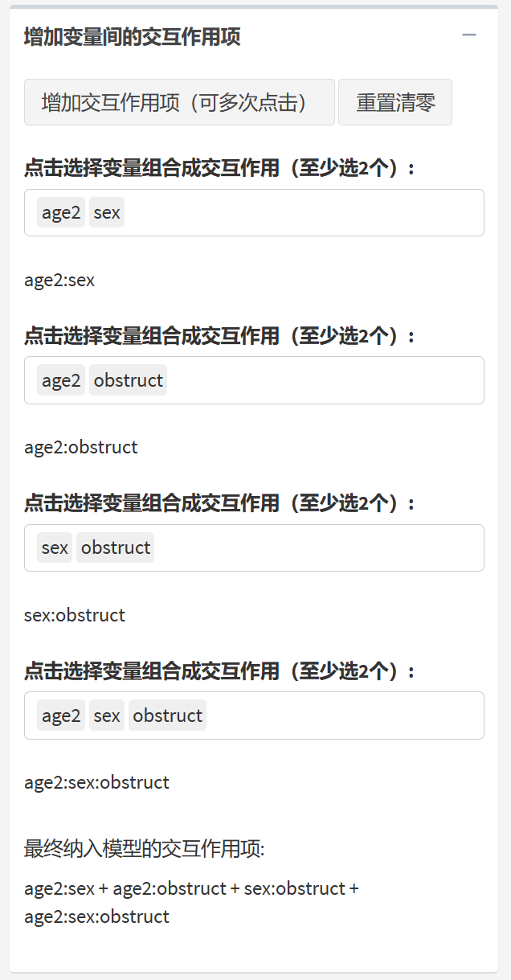Image resolution: width=511 pixels, height=980 pixels.
Task: Click sex tag in third selector
Action: click(x=55, y=547)
